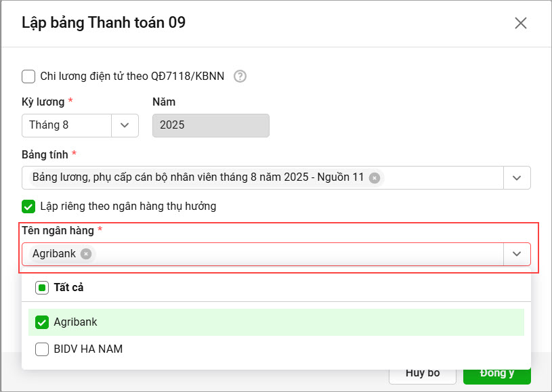Close the Lập bảng Thanh toán 09 dialog
The height and width of the screenshot is (392, 552).
click(x=520, y=23)
